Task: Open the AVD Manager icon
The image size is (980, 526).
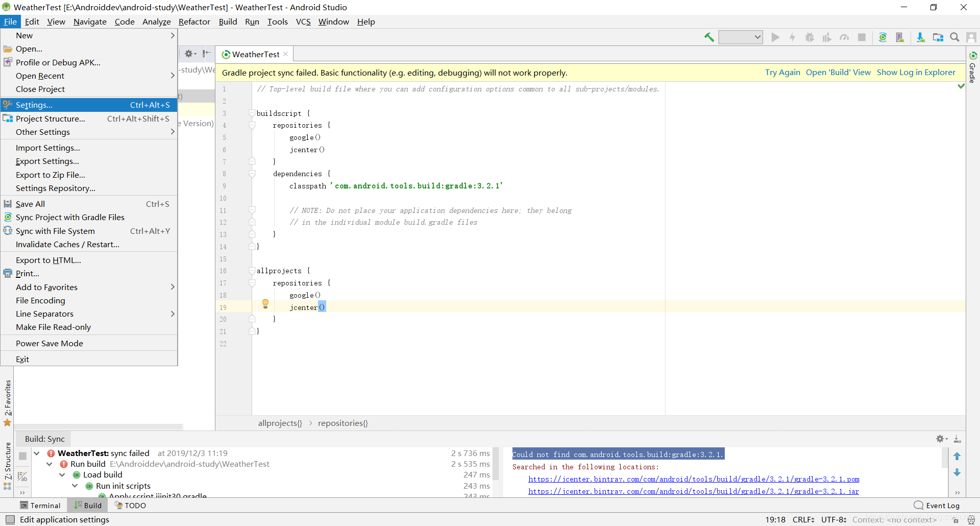Action: click(x=900, y=37)
